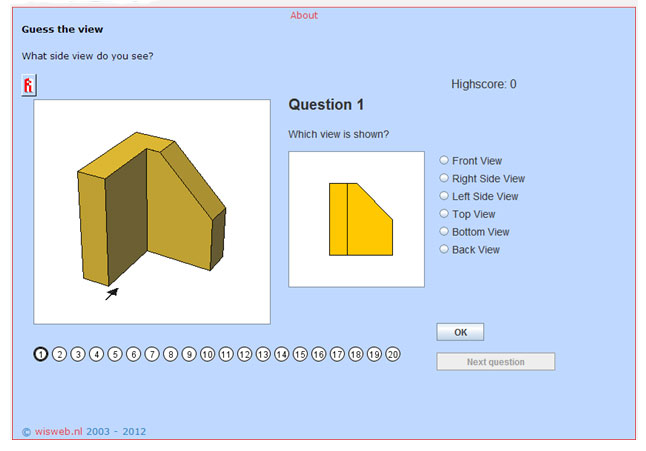
Task: Click question 1 highlighted circle
Action: tap(41, 354)
